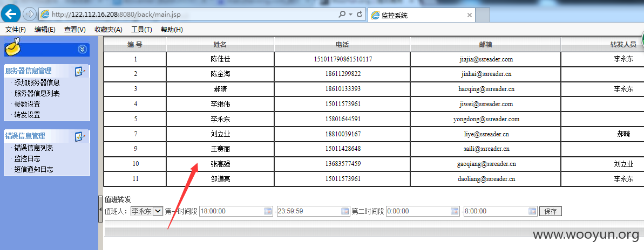Select 李永东 in the 姓名 column, row 5
Screen dimensions: 644x250
pyautogui.click(x=221, y=119)
